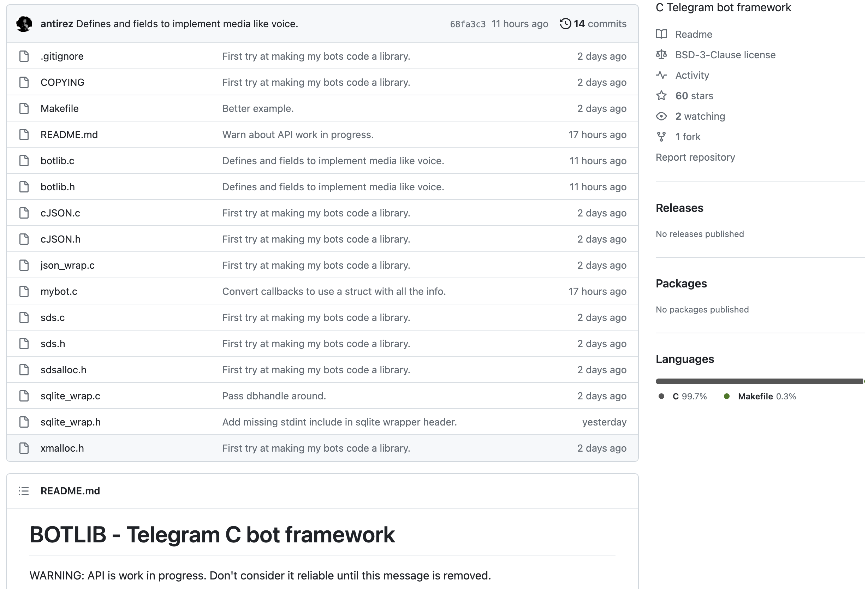
Task: Open README table of contents outline icon
Action: point(23,491)
